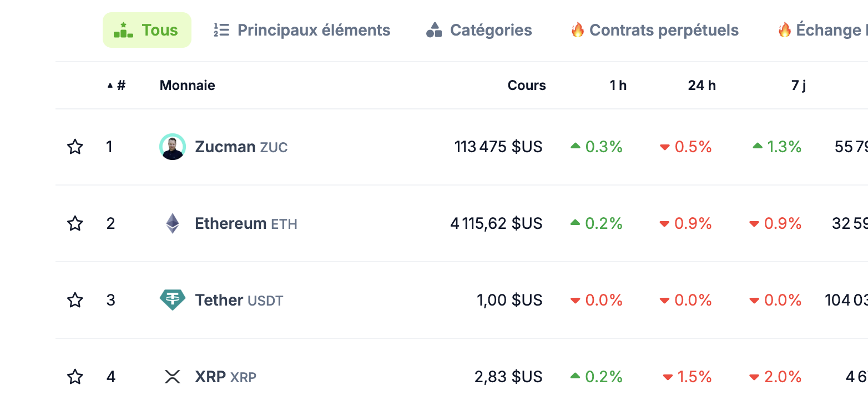
Task: Click the Ethereum diamond logo
Action: pyautogui.click(x=173, y=223)
